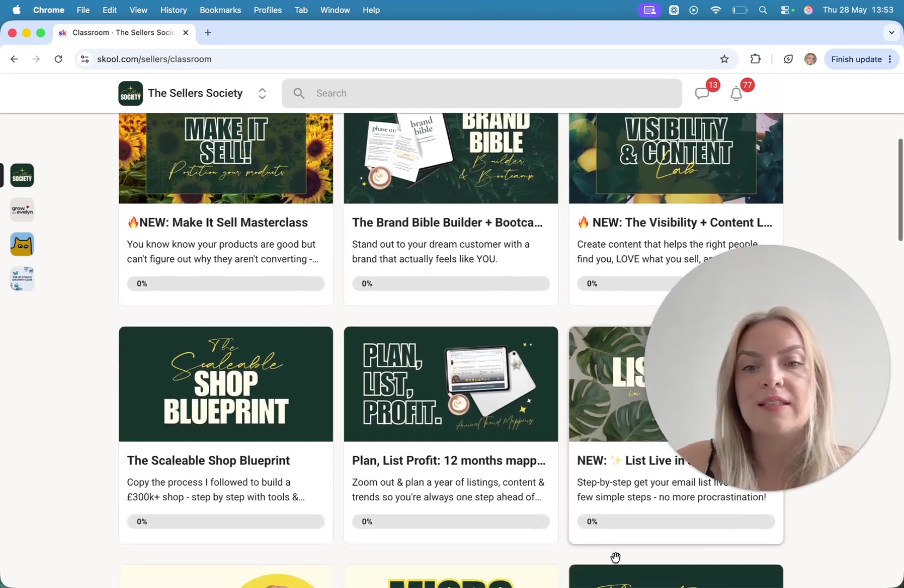Click Brand Bible Builder progress bar
This screenshot has width=904, height=588.
click(x=451, y=284)
